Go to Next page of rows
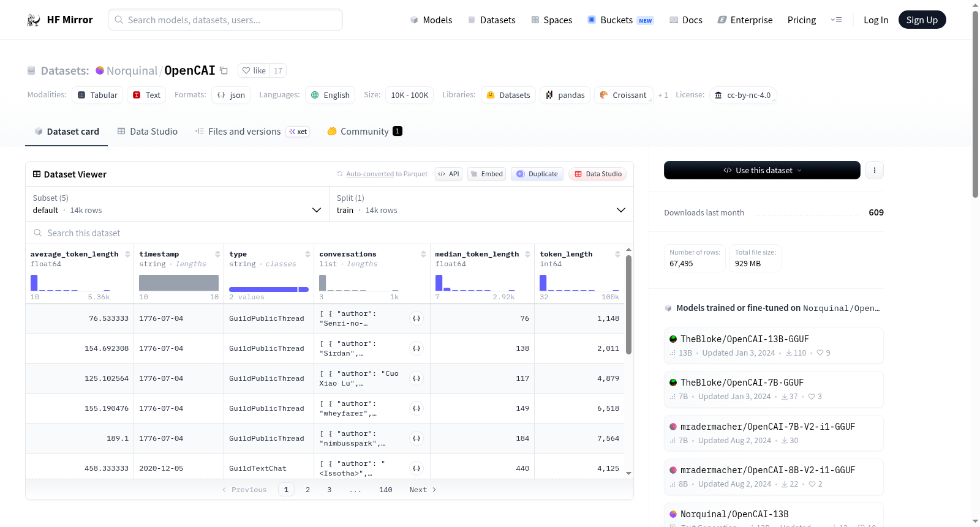The height and width of the screenshot is (527, 980). coord(423,490)
